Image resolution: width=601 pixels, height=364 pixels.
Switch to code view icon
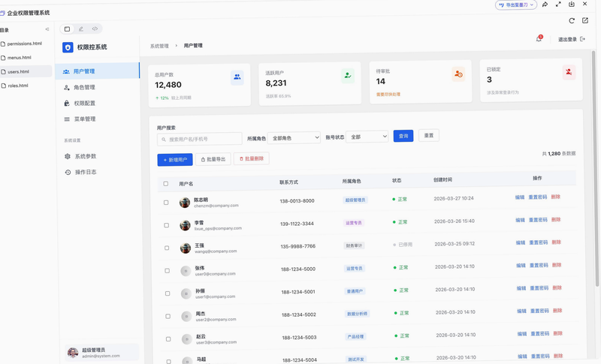coord(95,29)
